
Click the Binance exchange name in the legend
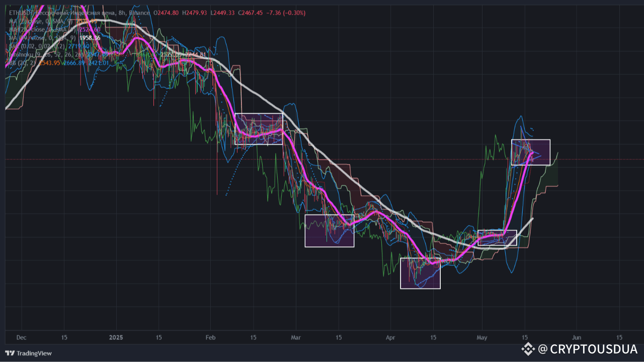[140, 13]
